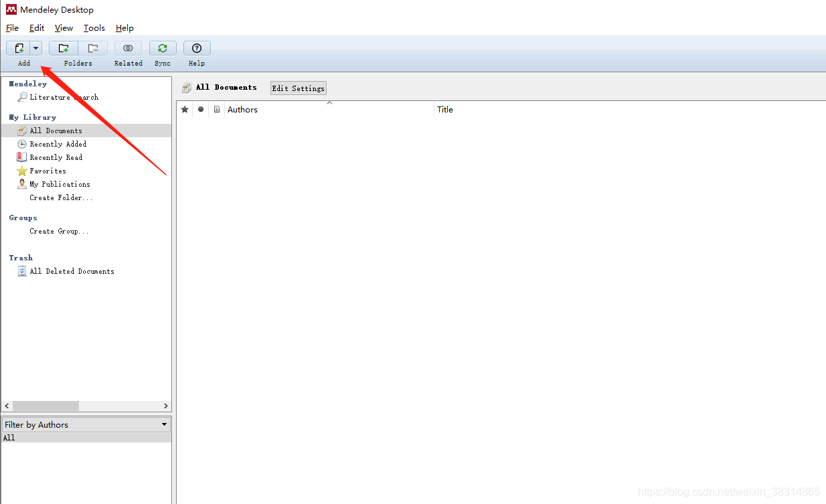
Task: Click the Create Folder toolbar icon
Action: pos(64,48)
